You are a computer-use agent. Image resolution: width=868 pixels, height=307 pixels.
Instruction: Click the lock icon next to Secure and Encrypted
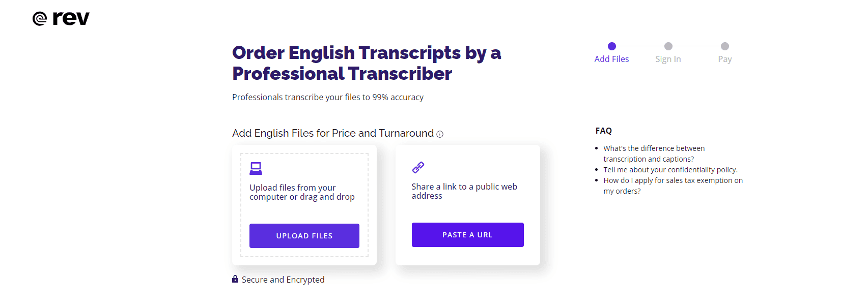235,279
